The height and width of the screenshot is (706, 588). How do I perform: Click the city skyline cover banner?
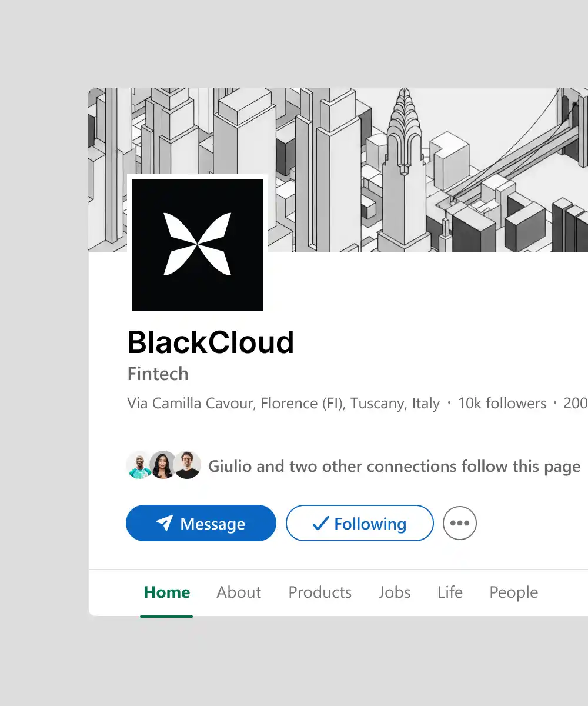pyautogui.click(x=412, y=165)
